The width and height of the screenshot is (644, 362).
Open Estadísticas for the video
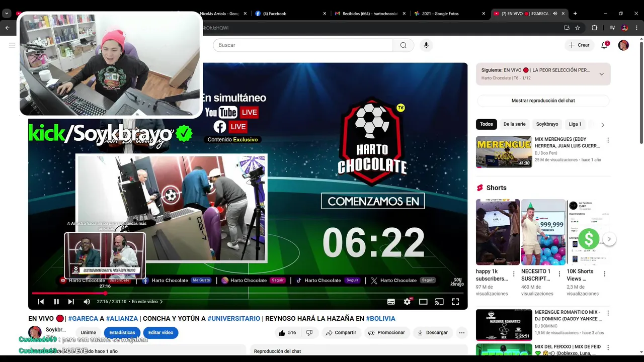[122, 333]
